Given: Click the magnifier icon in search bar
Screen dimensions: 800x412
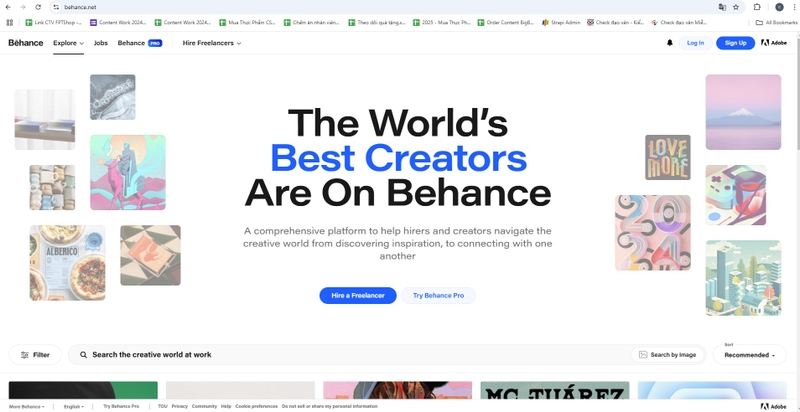Looking at the screenshot, I should point(83,355).
